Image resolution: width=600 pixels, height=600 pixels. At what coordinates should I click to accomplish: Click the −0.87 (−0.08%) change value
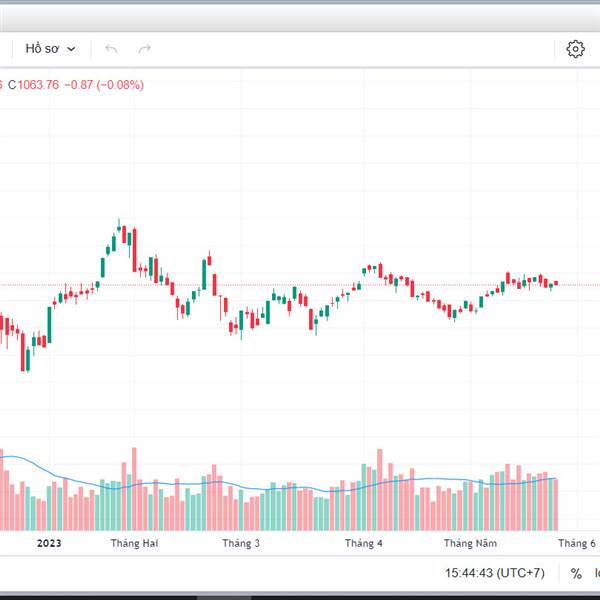[104, 85]
